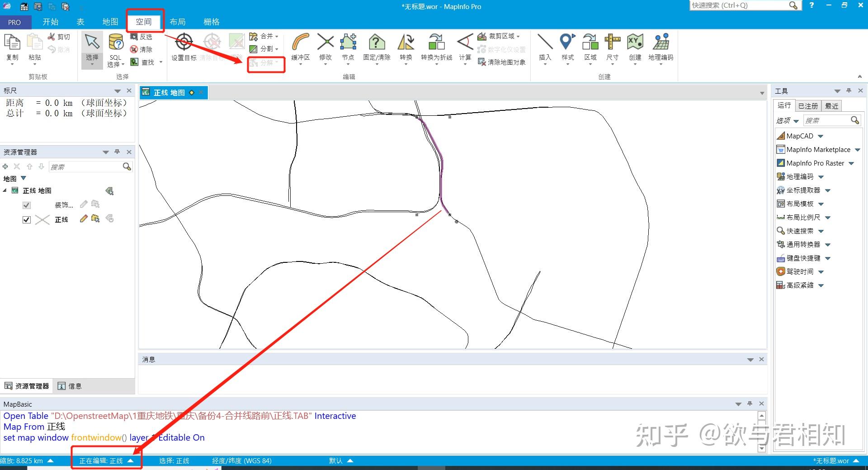Image resolution: width=868 pixels, height=470 pixels.
Task: Open 键盘快捷键 tool
Action: click(x=798, y=258)
